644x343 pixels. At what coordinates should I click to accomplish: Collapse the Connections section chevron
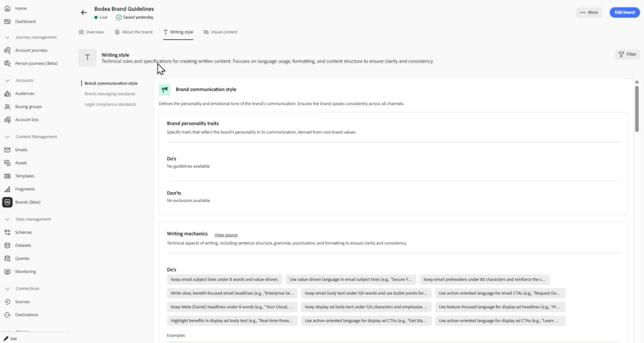pyautogui.click(x=7, y=289)
